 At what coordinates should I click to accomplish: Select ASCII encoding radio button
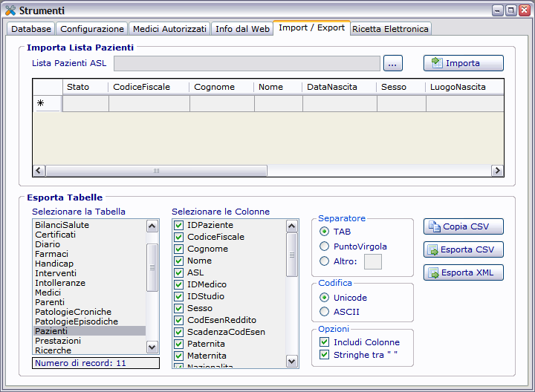(x=324, y=312)
